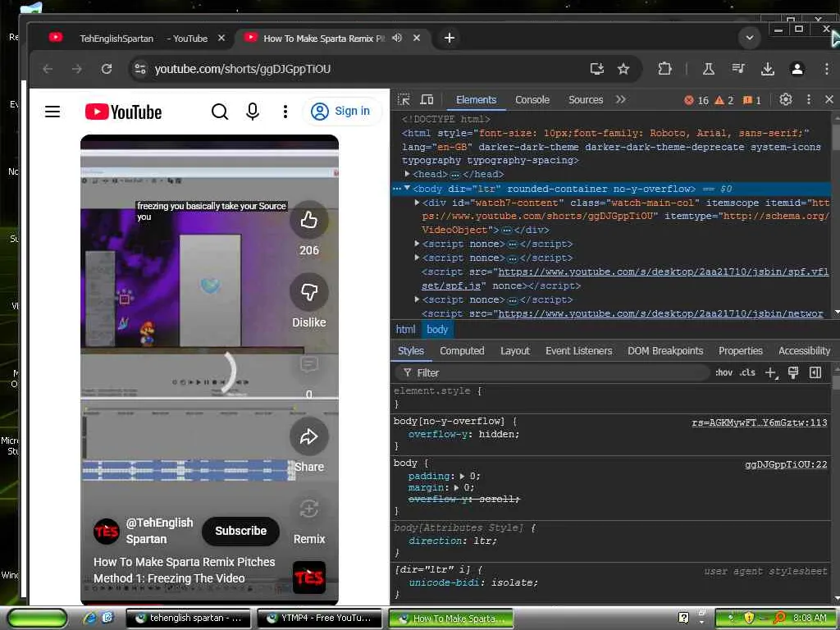Show the 1 issue indicator
This screenshot has height=630, width=840.
pos(751,100)
